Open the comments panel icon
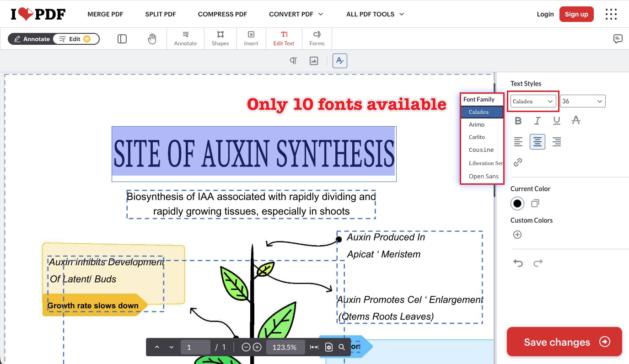Screen dimensions: 629x364 point(618,39)
